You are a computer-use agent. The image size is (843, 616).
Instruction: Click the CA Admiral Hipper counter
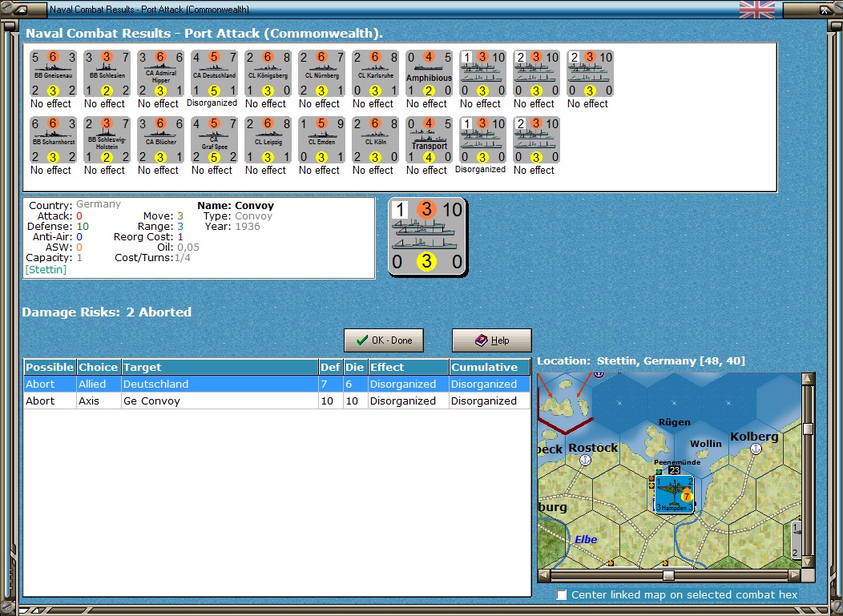[x=160, y=74]
